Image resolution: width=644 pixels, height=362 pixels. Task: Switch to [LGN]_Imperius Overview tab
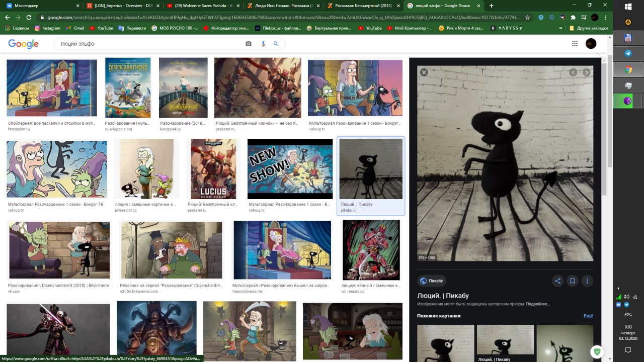pos(122,6)
